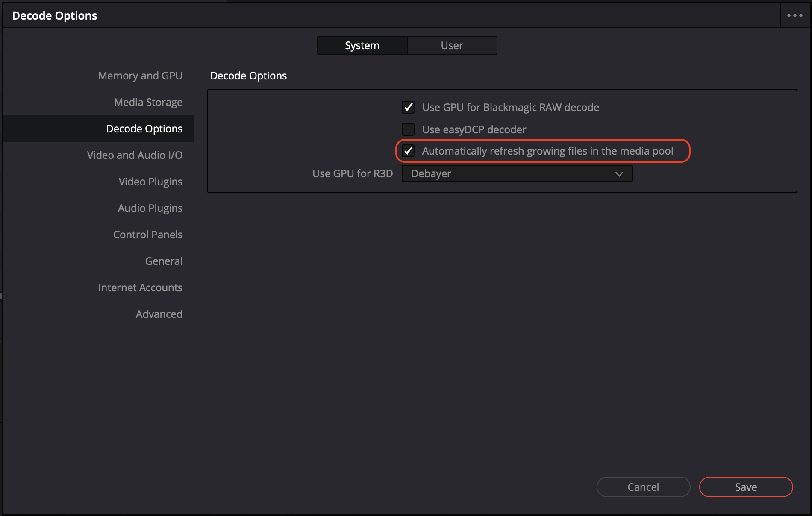Open Control Panels settings
The width and height of the screenshot is (812, 516).
[x=148, y=235]
